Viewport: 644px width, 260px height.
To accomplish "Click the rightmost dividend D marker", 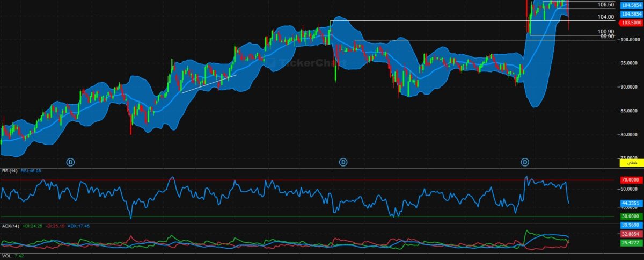I will tap(525, 162).
